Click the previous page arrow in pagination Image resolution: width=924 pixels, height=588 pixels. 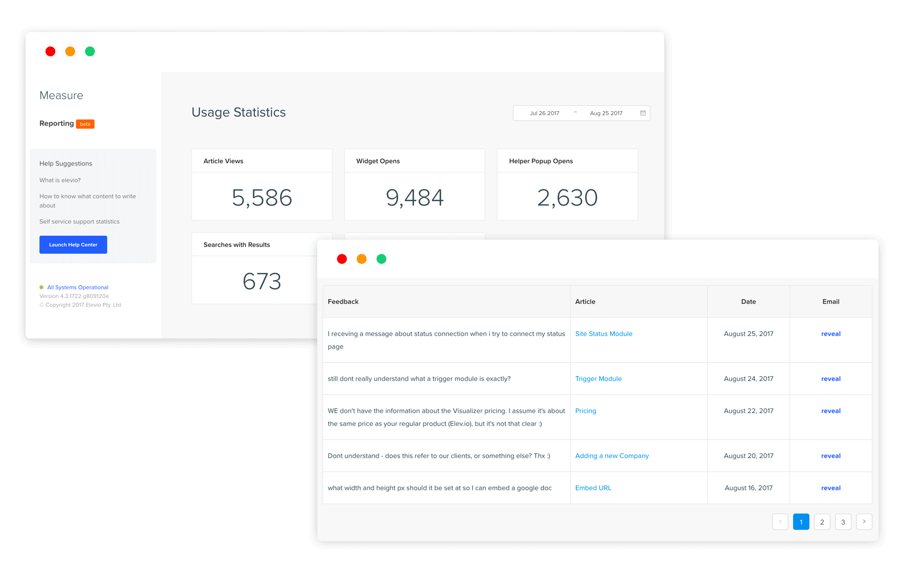780,522
